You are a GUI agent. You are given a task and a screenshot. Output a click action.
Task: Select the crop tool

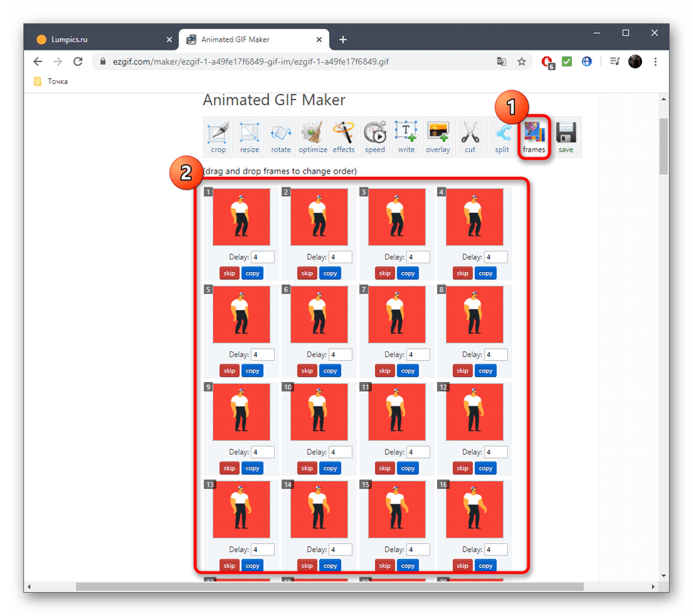[218, 137]
